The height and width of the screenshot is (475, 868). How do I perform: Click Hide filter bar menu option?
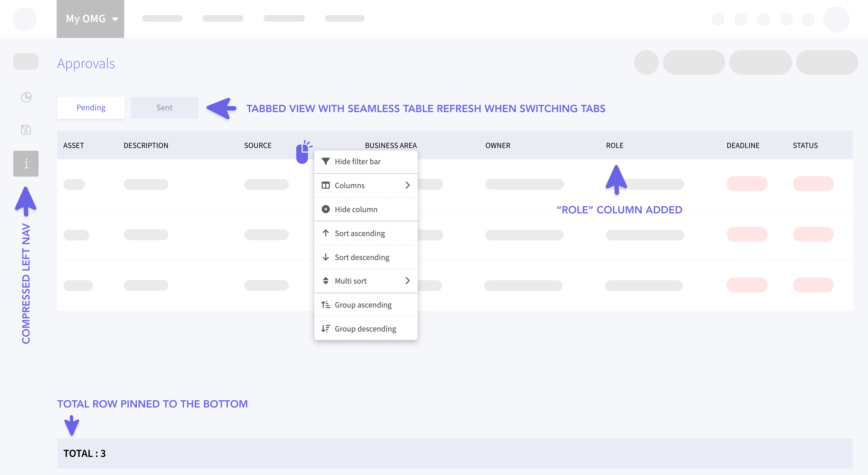pos(357,161)
